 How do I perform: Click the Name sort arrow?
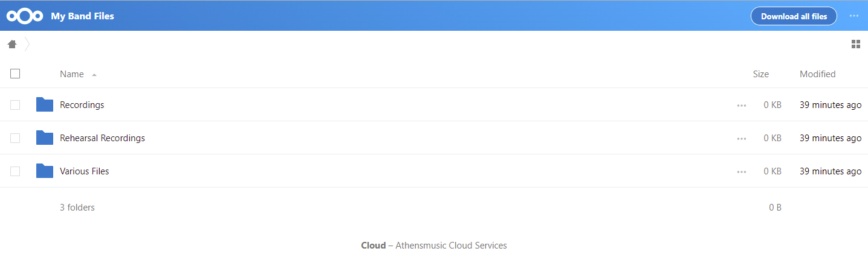pos(94,75)
